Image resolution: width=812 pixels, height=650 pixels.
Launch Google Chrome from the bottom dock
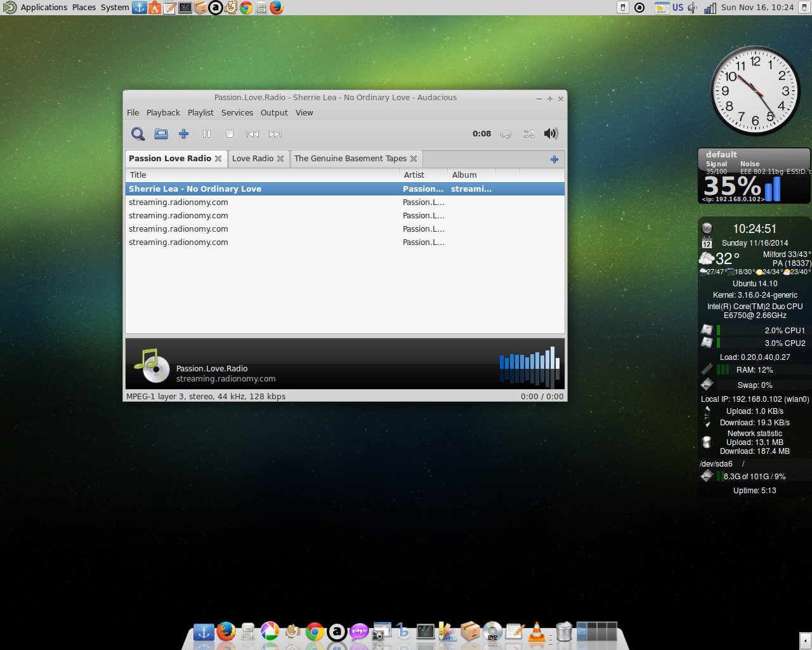[x=315, y=632]
